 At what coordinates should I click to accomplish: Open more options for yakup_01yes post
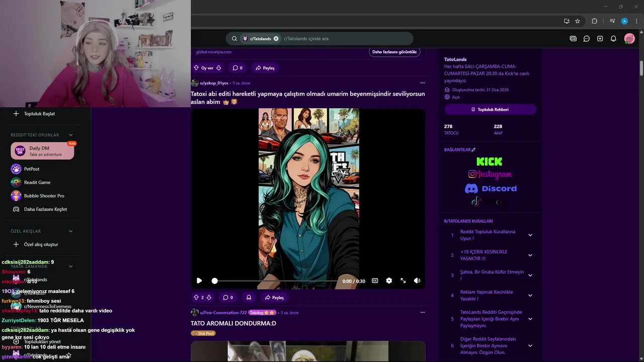[423, 83]
